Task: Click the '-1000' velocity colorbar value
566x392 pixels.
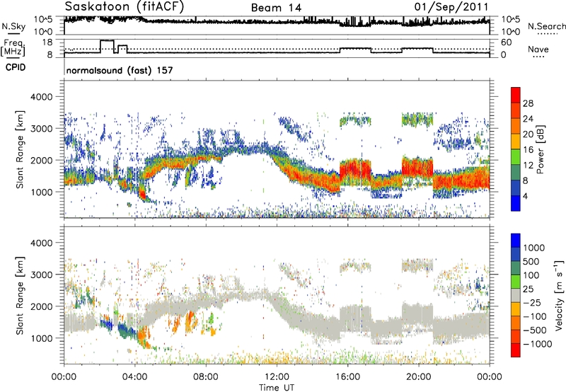Action: (x=537, y=344)
